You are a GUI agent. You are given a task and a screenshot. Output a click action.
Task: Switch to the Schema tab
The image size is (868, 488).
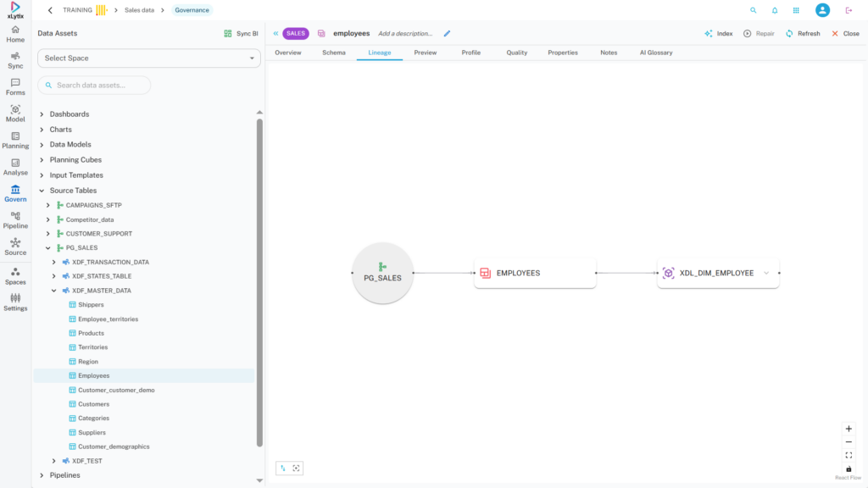333,53
